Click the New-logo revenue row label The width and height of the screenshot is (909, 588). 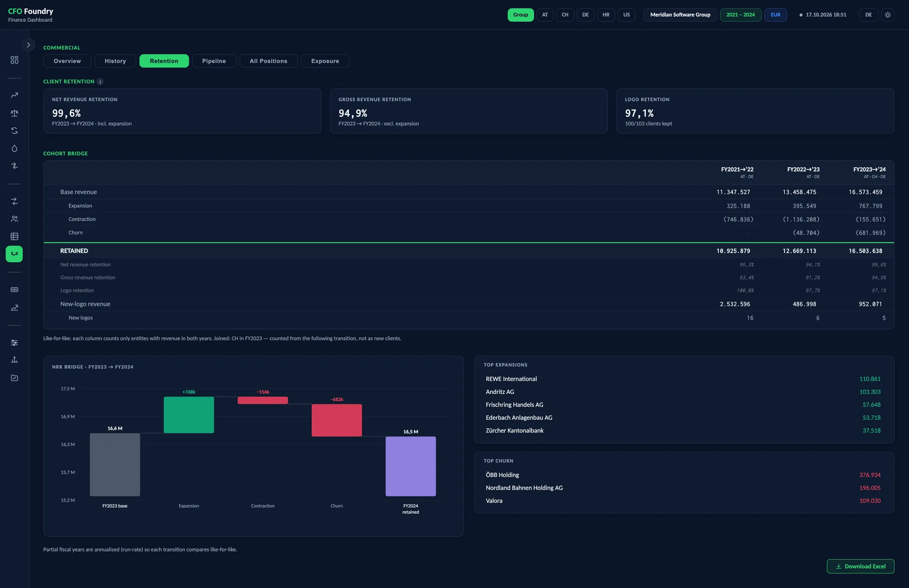pyautogui.click(x=85, y=304)
